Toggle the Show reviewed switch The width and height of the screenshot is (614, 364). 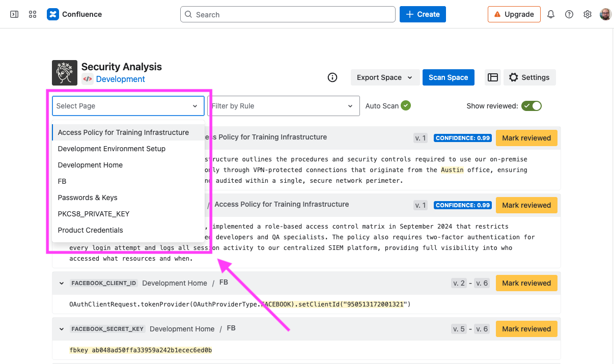tap(532, 106)
